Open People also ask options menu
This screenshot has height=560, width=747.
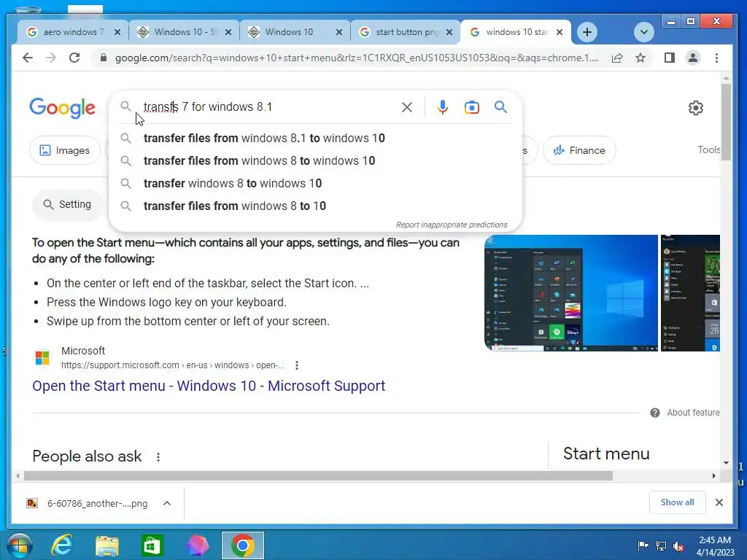158,457
